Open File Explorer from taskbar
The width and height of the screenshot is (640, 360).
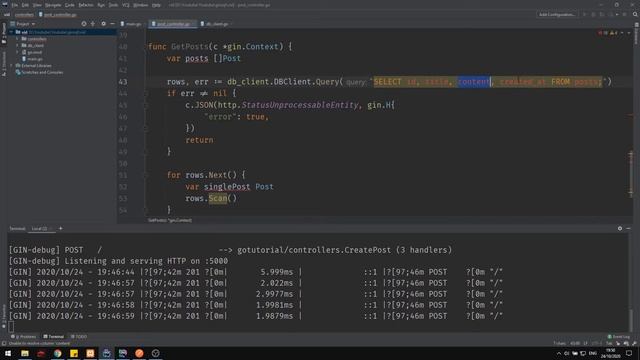click(24, 353)
